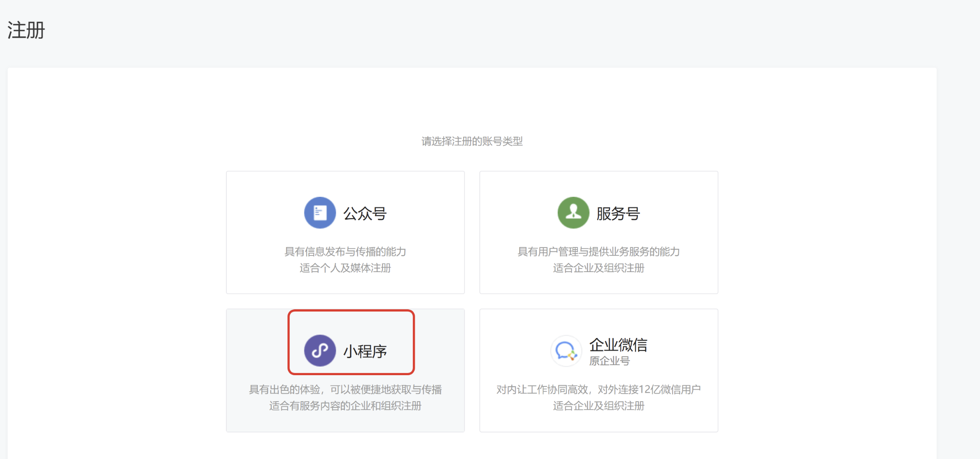Click the 请选择注册的账号类型 prompt text
The width and height of the screenshot is (980, 459).
pyautogui.click(x=472, y=141)
